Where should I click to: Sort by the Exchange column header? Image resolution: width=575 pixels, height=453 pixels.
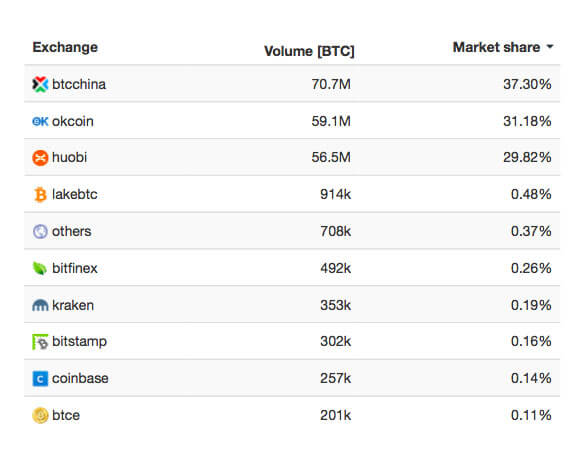(x=65, y=47)
